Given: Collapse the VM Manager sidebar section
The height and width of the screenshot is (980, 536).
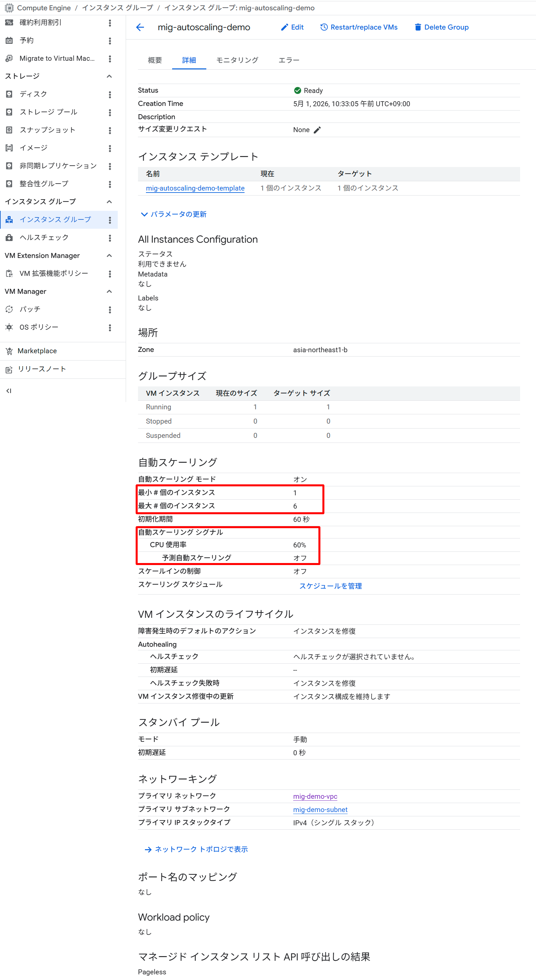Looking at the screenshot, I should (109, 291).
